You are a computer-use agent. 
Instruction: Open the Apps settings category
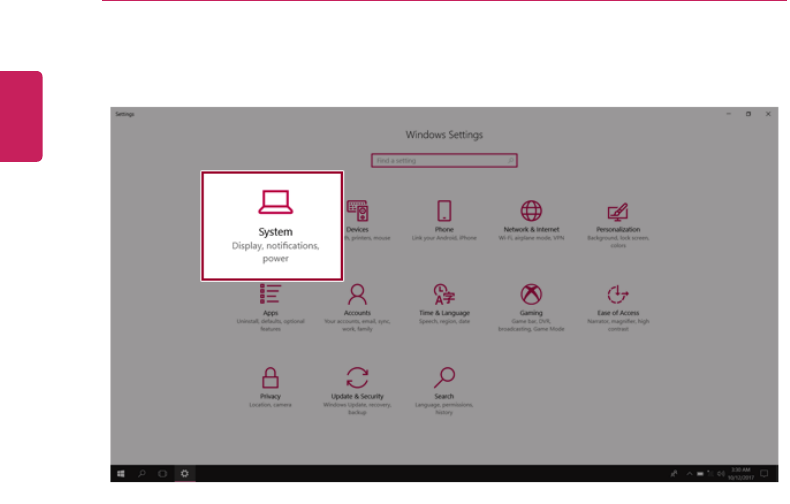pos(271,307)
